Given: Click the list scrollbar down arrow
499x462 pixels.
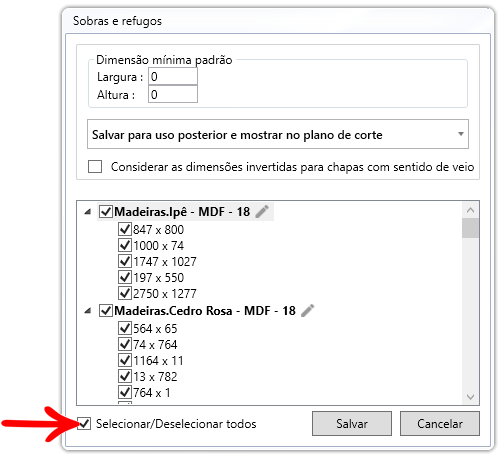Looking at the screenshot, I should (x=470, y=397).
